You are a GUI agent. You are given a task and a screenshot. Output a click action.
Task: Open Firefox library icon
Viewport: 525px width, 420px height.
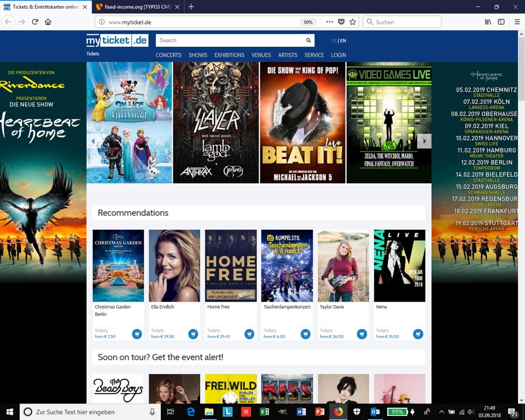(488, 22)
